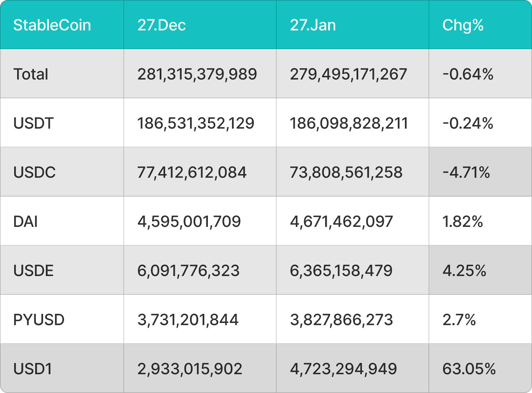The image size is (532, 393).
Task: Click the PYUSD 27.Jan value 3,827,866,273
Action: (x=341, y=320)
